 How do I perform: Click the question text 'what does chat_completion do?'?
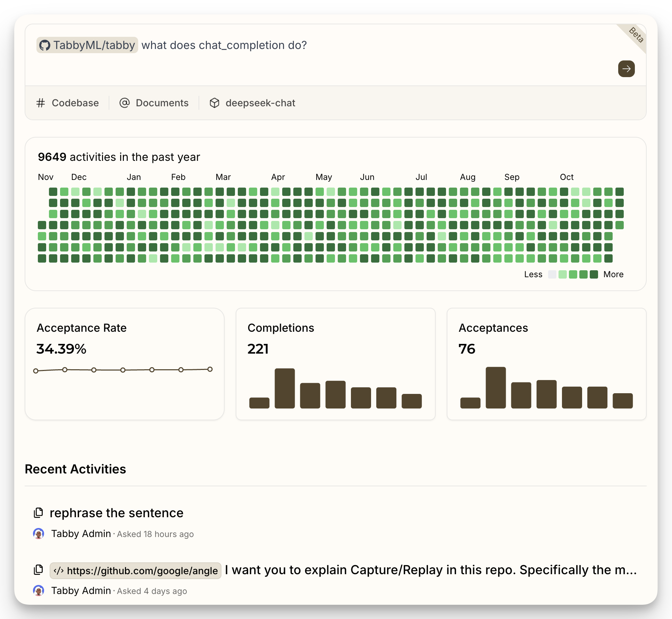(224, 45)
